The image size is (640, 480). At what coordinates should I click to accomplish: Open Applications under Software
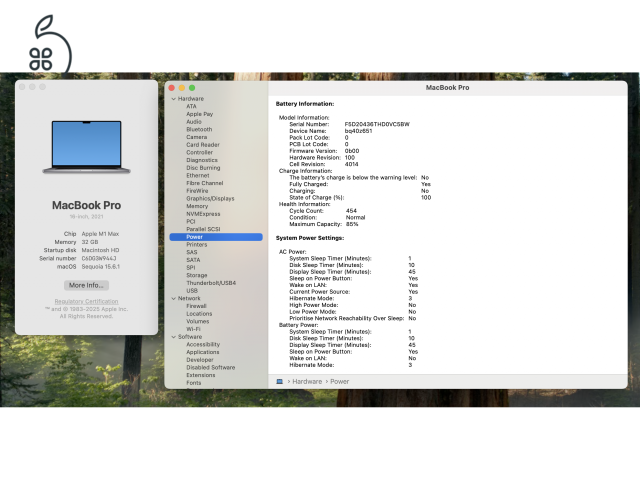(203, 352)
